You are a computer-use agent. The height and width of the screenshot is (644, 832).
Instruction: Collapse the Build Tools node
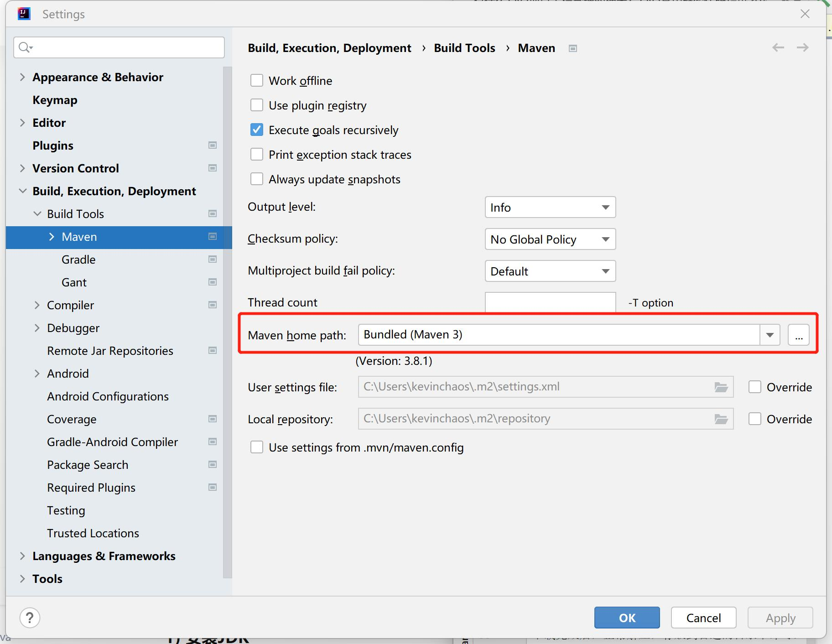pos(37,214)
